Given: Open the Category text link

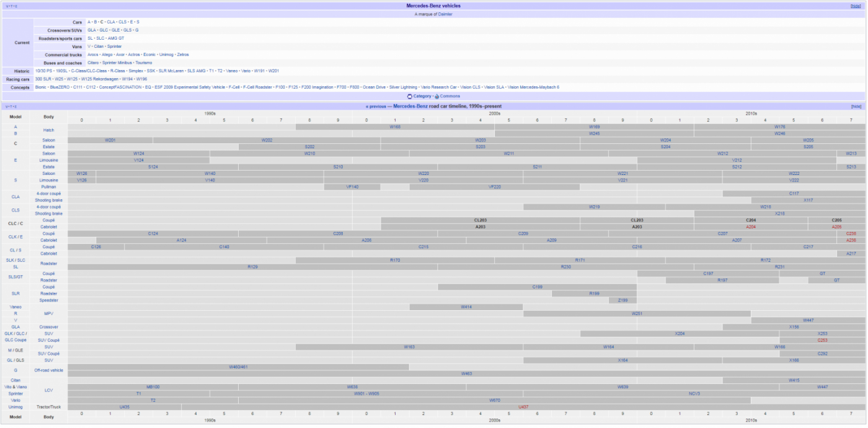Looking at the screenshot, I should pos(422,96).
